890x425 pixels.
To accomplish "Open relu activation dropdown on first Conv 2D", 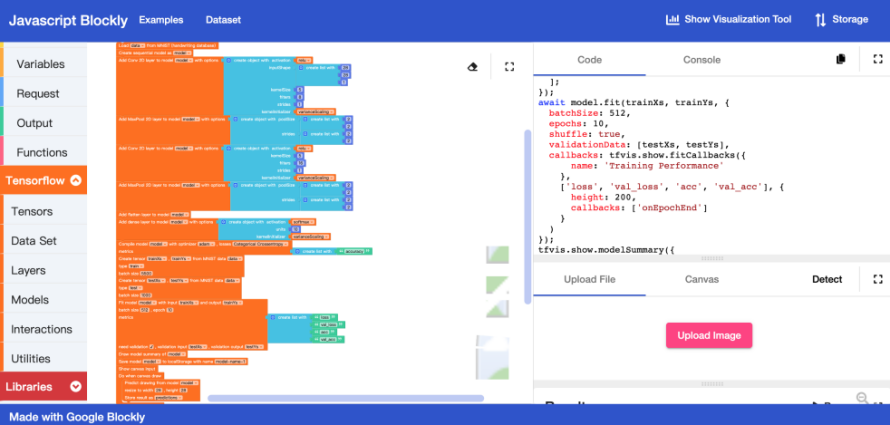I will click(304, 60).
